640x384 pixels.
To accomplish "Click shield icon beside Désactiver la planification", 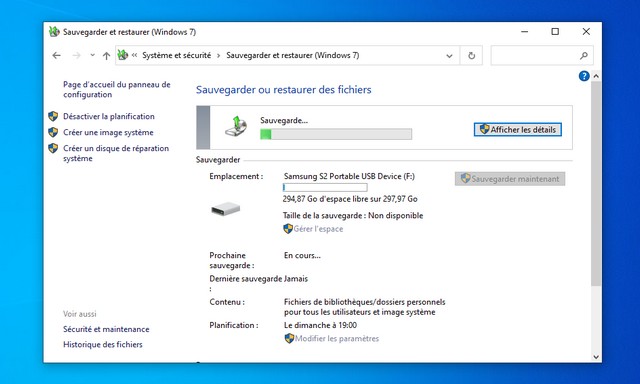I will (53, 116).
